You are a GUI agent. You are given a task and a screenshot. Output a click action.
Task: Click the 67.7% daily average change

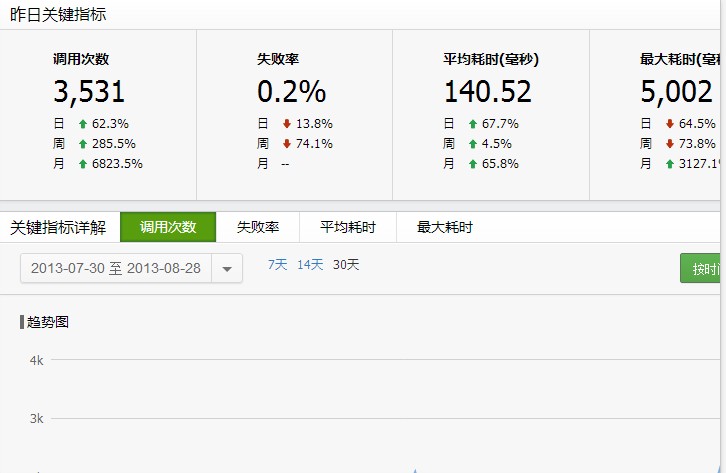click(x=500, y=124)
